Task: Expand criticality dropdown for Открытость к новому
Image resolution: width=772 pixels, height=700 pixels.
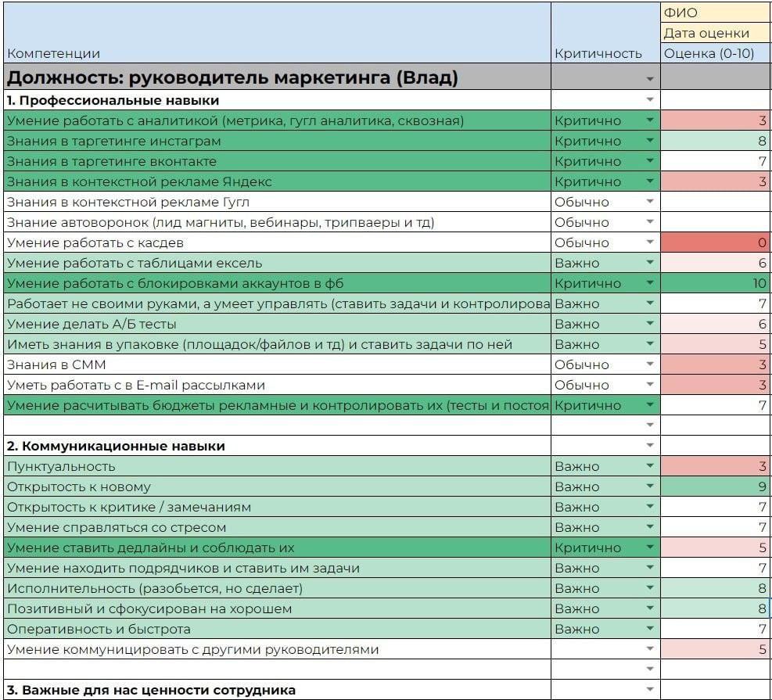Action: tap(649, 486)
